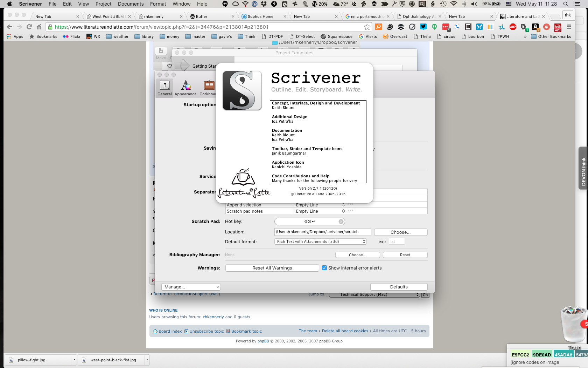Go back to the previous page
Image resolution: width=588 pixels, height=368 pixels.
pos(9,27)
